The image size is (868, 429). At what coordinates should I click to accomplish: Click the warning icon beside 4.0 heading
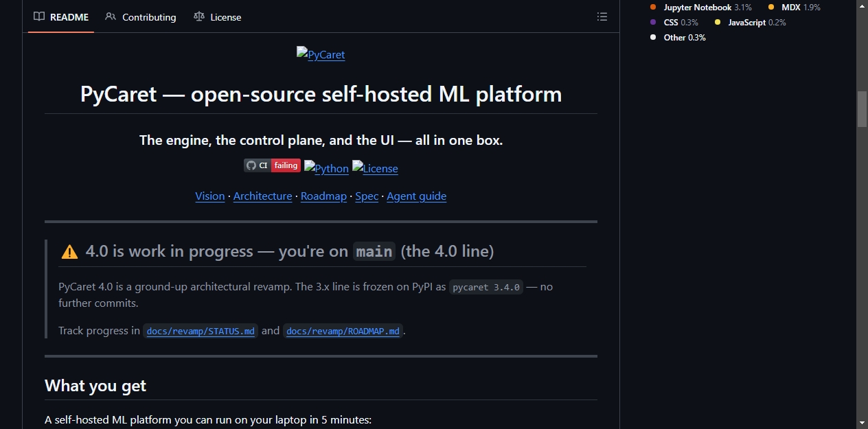pos(69,252)
